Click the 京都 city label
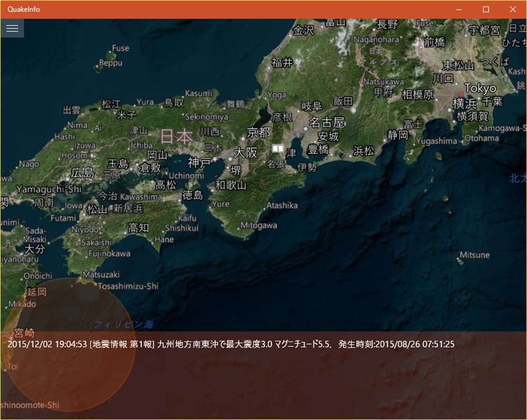 tap(258, 132)
